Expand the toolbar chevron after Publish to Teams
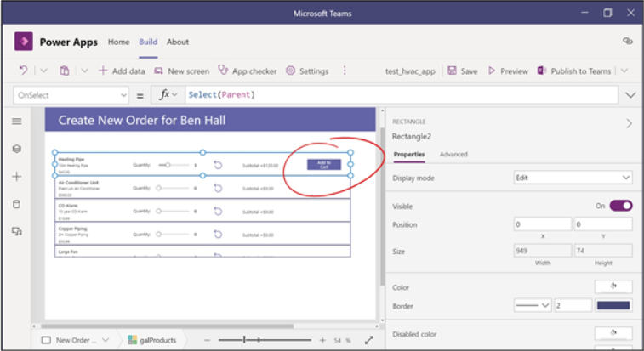Image resolution: width=644 pixels, height=351 pixels. [624, 71]
